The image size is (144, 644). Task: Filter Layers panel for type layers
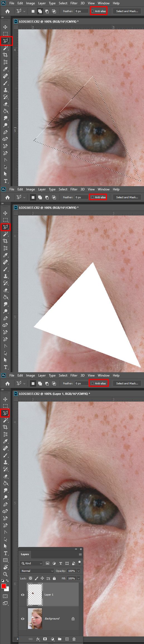click(x=60, y=563)
